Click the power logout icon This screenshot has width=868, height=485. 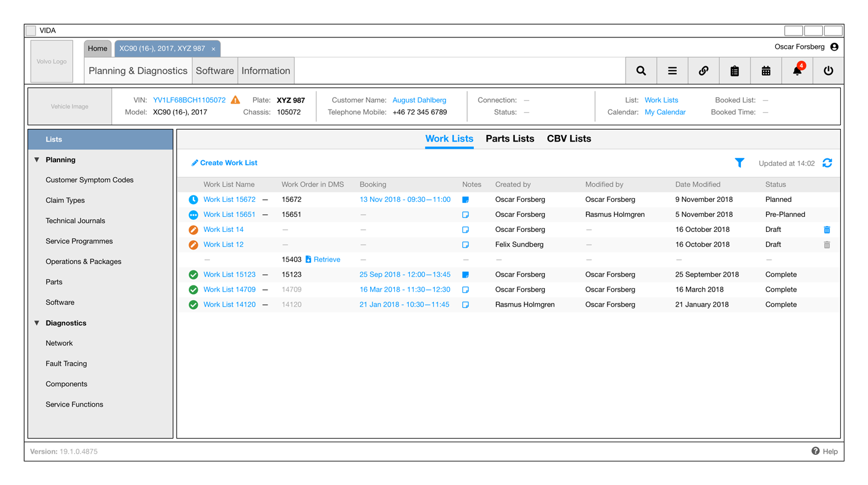pos(829,70)
